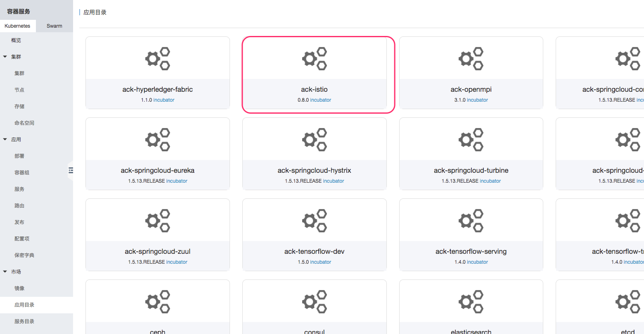
Task: Click the 3.1.0 version text
Action: pos(460,100)
